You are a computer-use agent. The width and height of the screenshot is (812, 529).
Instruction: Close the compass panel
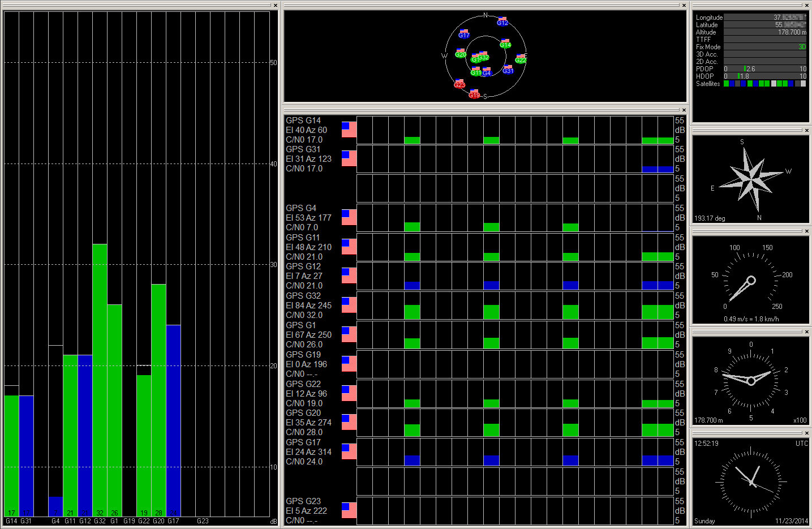pyautogui.click(x=806, y=131)
